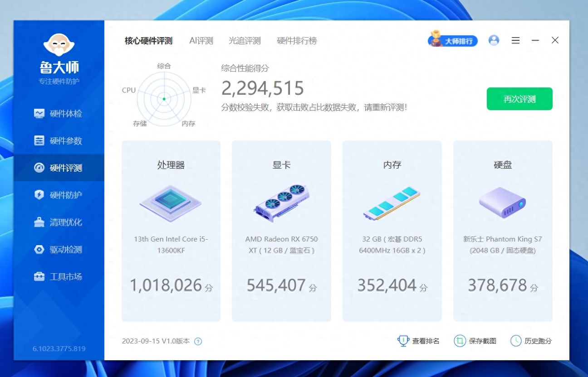Screen dimensions: 588x377
Task: Open 工具市场 in the sidebar
Action: 59,276
